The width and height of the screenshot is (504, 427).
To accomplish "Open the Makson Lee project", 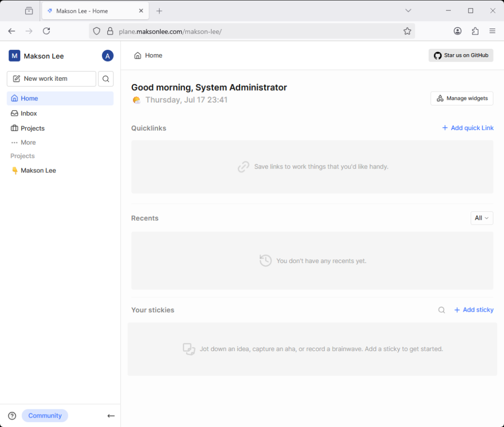I will pyautogui.click(x=60, y=170).
